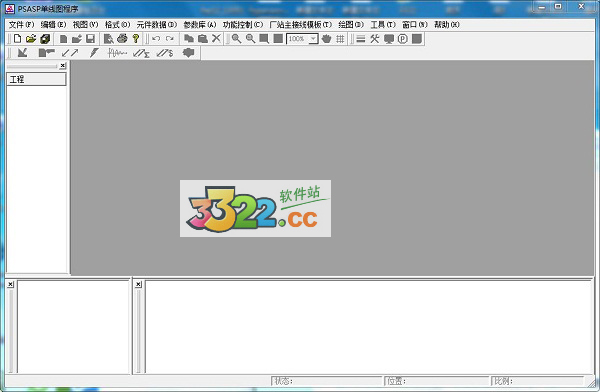Viewport: 600px width, 392px height.
Task: Click the block-with-bar icon in second toolbar
Action: click(46, 52)
